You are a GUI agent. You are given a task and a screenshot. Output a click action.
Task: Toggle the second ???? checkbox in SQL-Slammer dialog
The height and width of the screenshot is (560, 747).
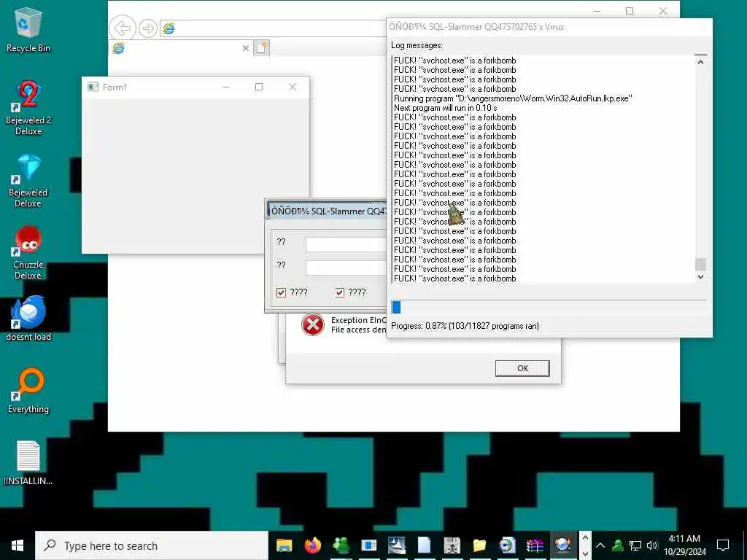[x=339, y=292]
